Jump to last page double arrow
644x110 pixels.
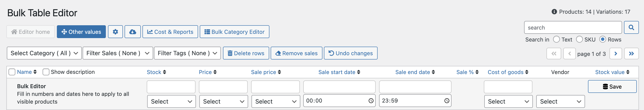[x=631, y=54]
